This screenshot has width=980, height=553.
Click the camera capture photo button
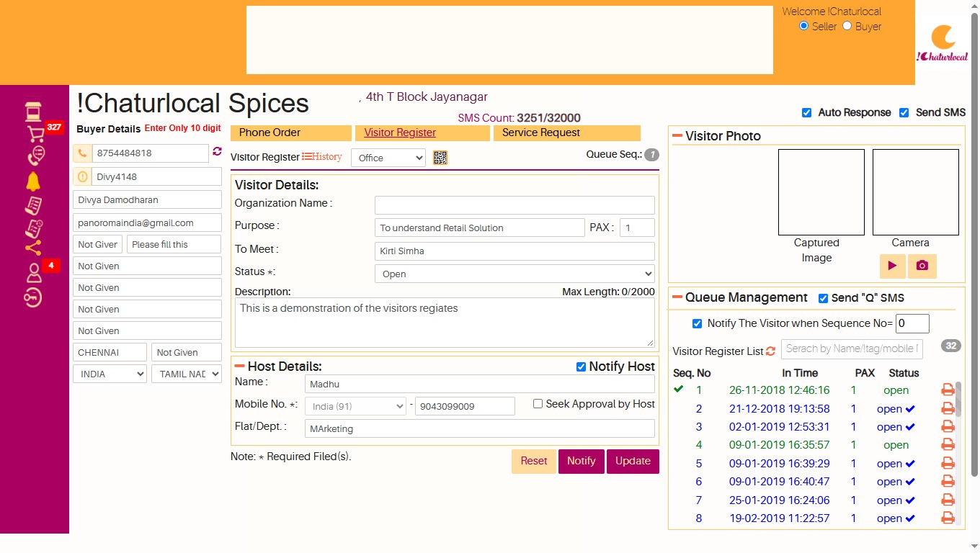[x=922, y=266]
